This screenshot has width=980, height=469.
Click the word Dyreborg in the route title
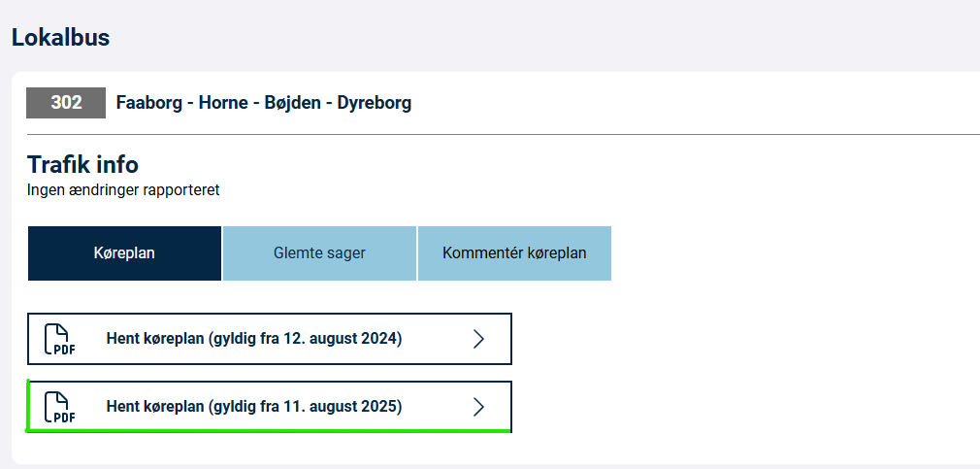(x=375, y=103)
